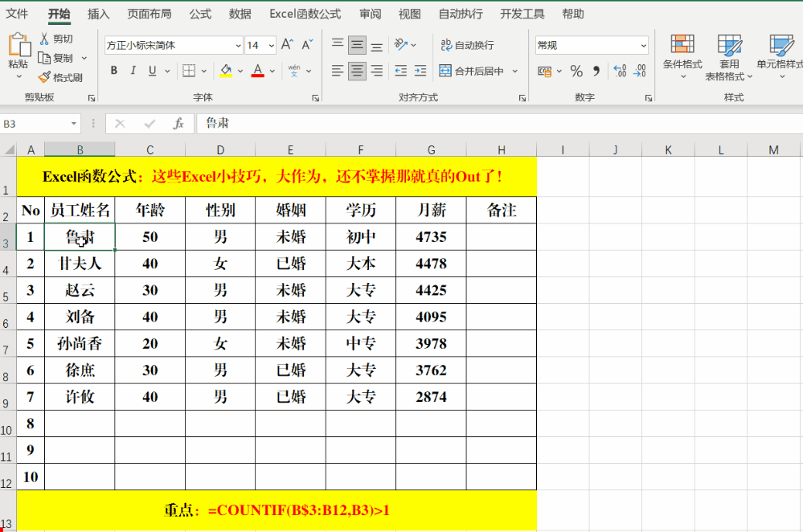
Task: Open the phonetic guide wén icon
Action: 294,71
